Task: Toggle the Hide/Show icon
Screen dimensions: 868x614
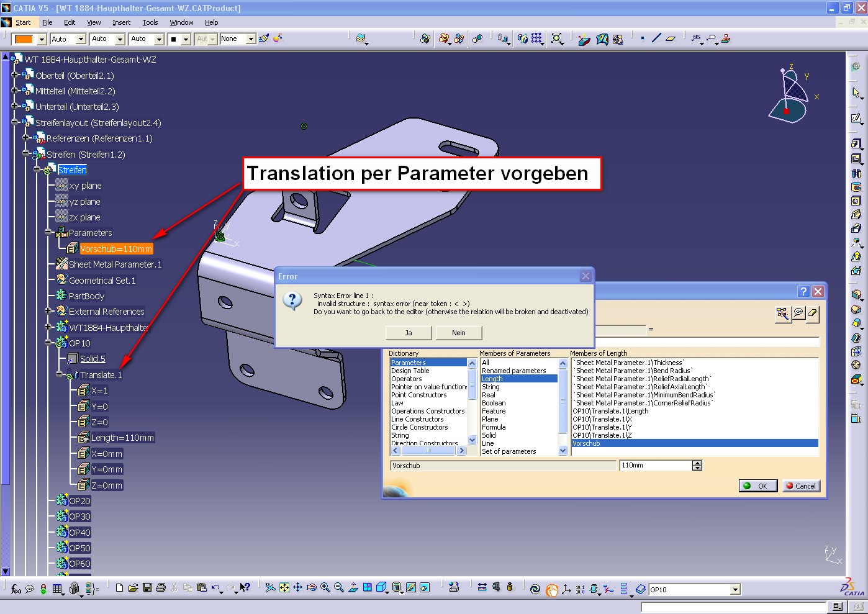Action: click(x=411, y=587)
